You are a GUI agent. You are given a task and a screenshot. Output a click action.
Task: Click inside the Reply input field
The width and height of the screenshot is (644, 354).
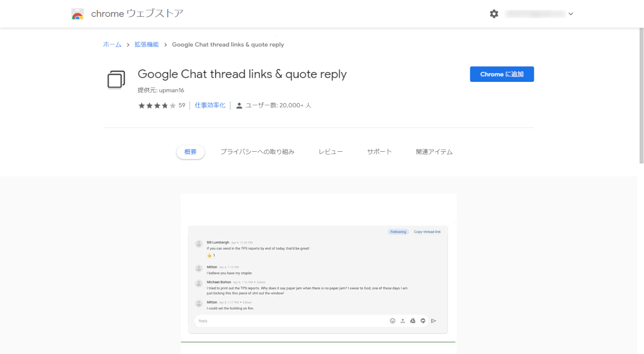point(265,320)
